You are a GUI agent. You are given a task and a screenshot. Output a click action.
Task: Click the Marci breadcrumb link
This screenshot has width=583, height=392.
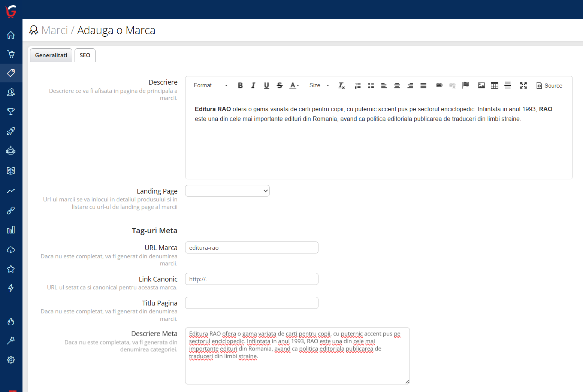click(55, 30)
